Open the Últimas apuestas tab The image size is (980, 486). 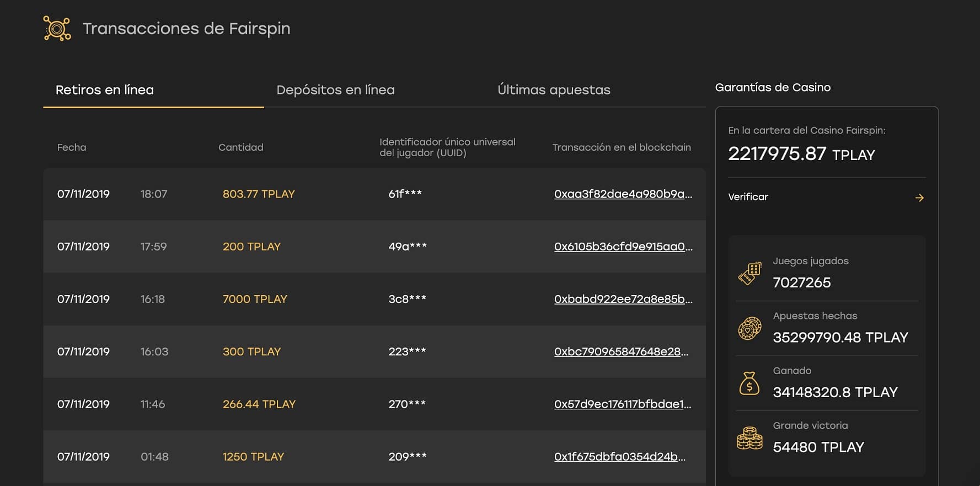(x=554, y=90)
